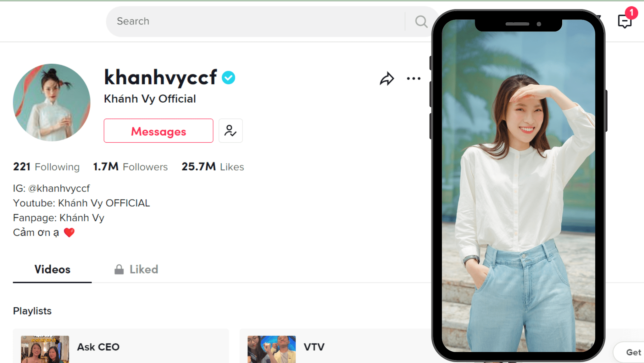Click the Messages button on profile

tap(158, 131)
